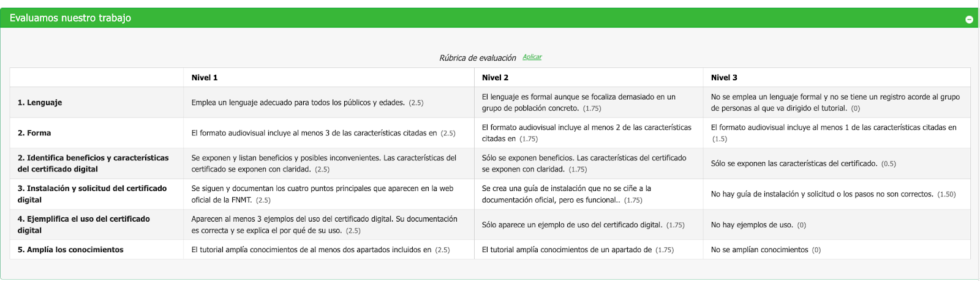Select cell amplía conocimientos de al menos dos apartados
The image size is (980, 281).
pyautogui.click(x=328, y=250)
